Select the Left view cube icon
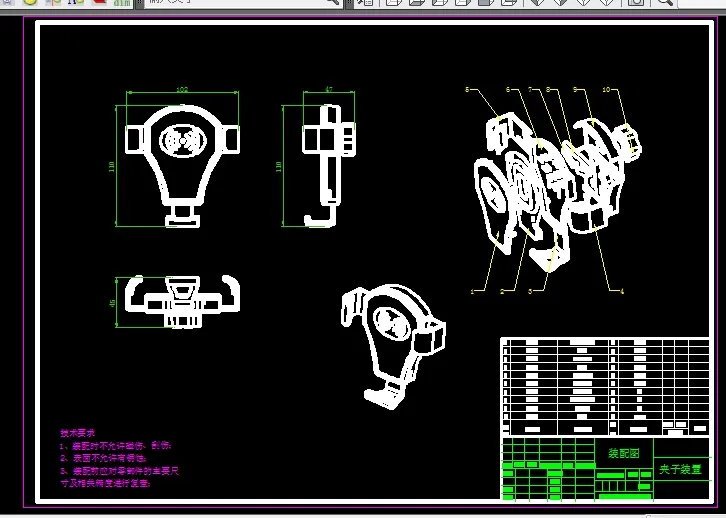 coord(439,2)
